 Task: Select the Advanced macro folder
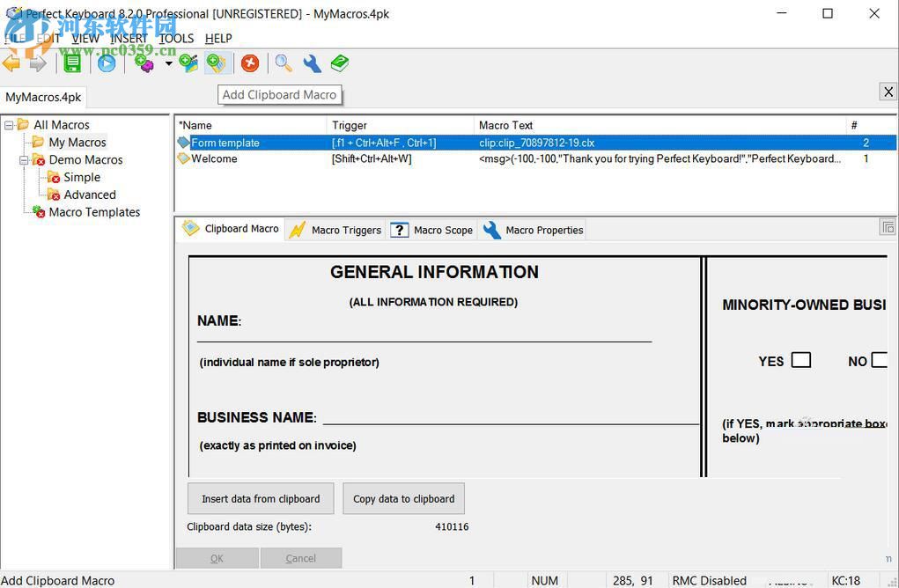click(89, 195)
